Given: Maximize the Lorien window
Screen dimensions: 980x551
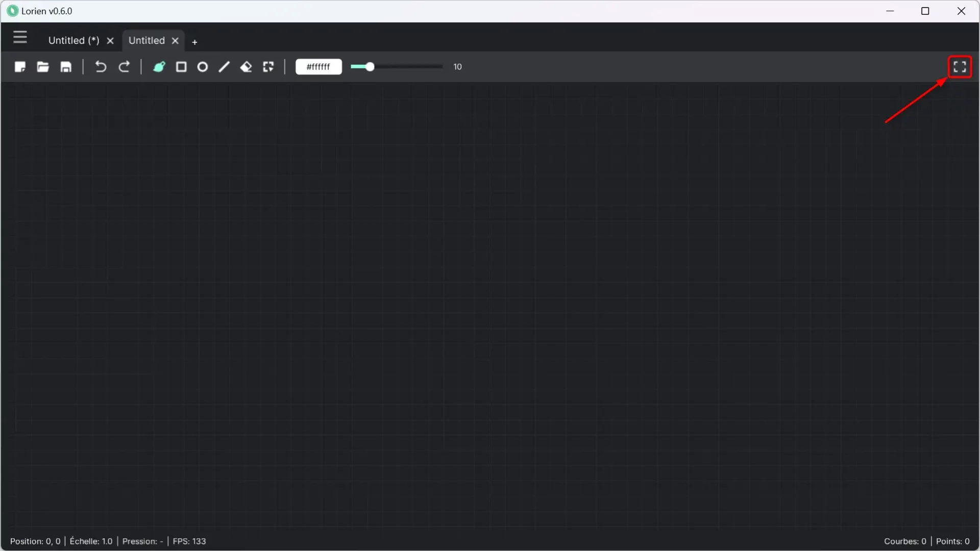Looking at the screenshot, I should click(925, 11).
